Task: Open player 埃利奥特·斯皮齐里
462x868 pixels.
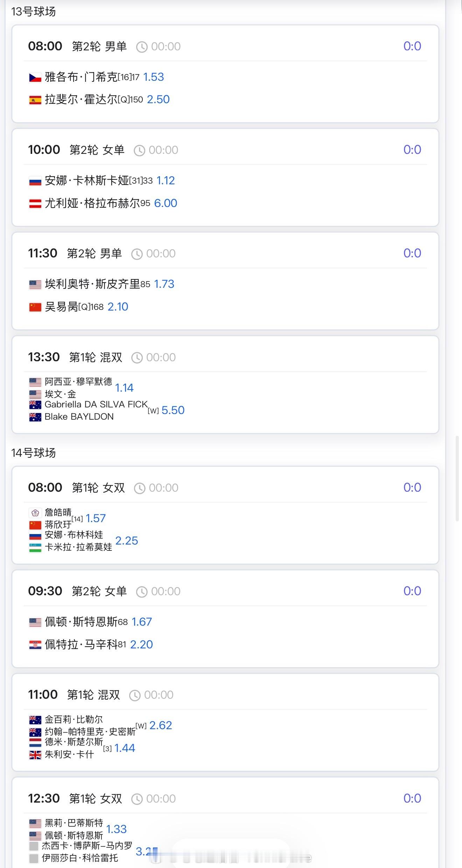Action: click(x=92, y=284)
